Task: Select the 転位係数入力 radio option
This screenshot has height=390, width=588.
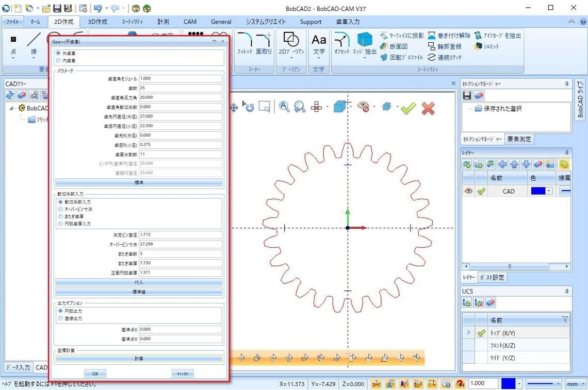Action: click(x=60, y=202)
